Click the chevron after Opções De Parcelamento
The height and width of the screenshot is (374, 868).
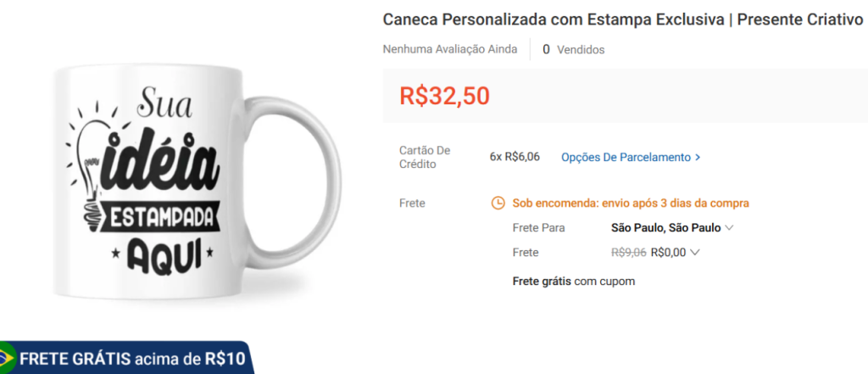(698, 158)
